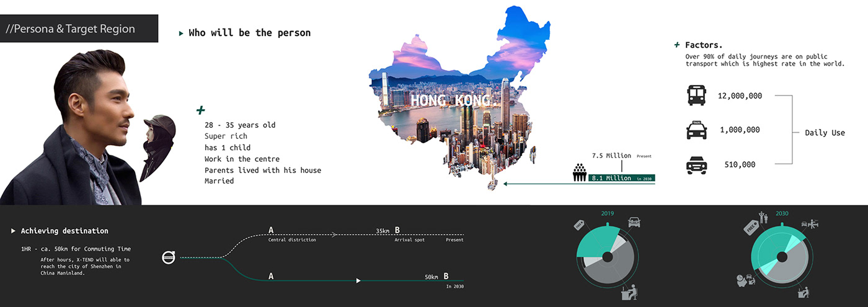
Task: Click the "28 - 35 years old" line
Action: tap(240, 125)
